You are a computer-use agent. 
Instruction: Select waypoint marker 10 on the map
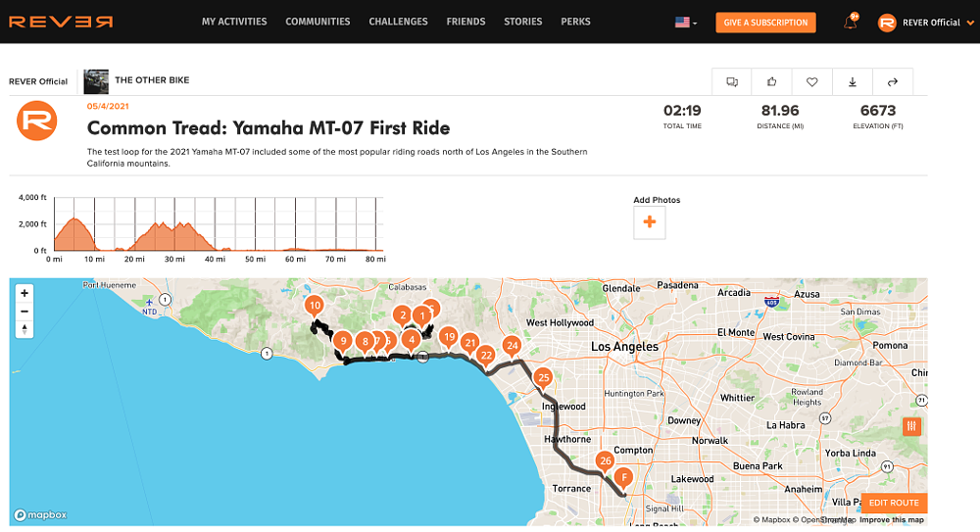tap(315, 307)
